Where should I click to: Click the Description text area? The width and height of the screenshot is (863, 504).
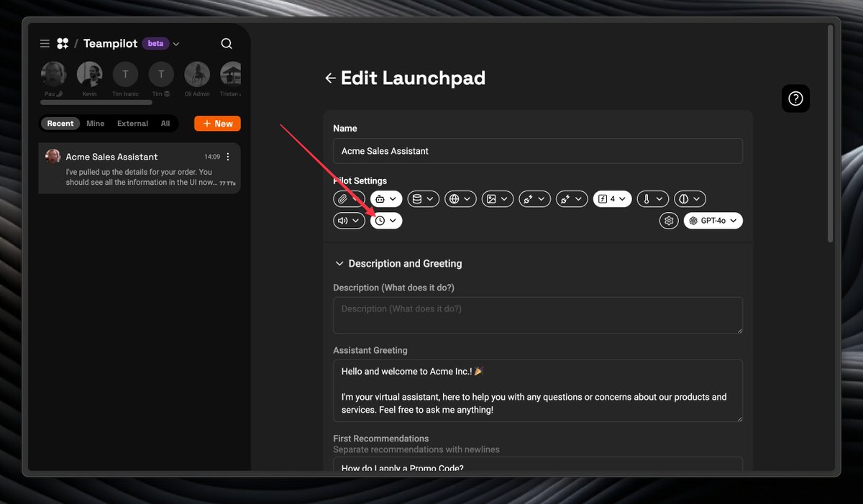538,315
